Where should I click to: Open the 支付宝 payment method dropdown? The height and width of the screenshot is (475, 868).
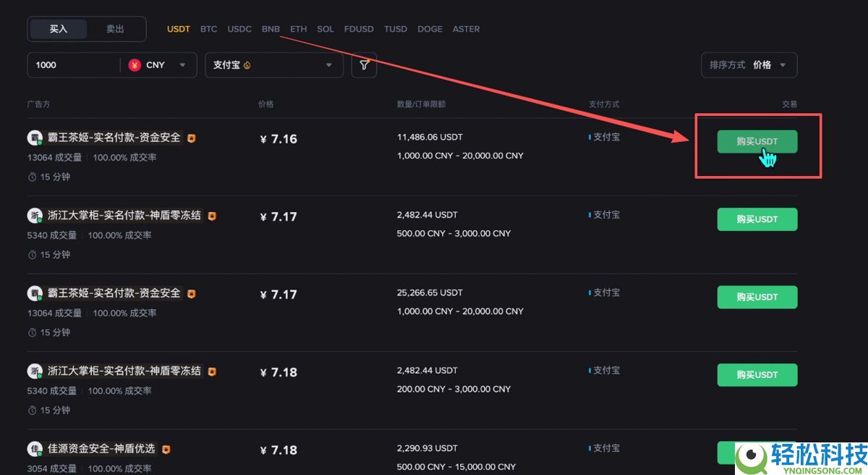pos(273,64)
